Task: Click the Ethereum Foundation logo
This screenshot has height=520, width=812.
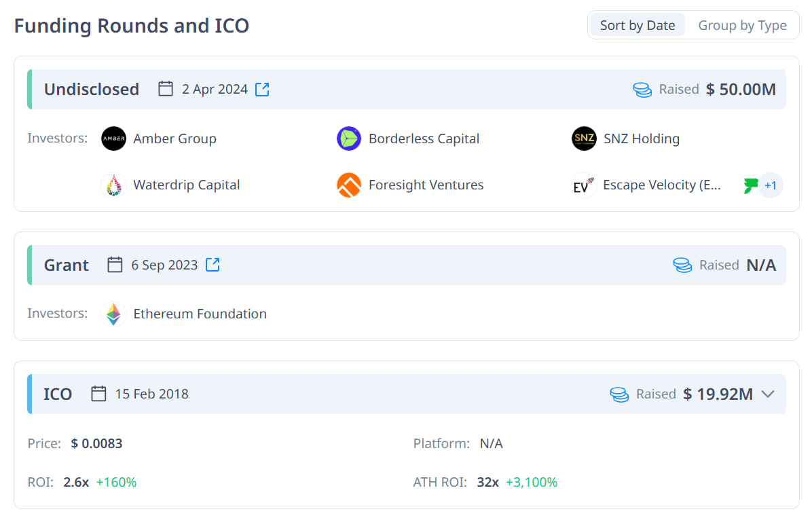Action: tap(113, 314)
